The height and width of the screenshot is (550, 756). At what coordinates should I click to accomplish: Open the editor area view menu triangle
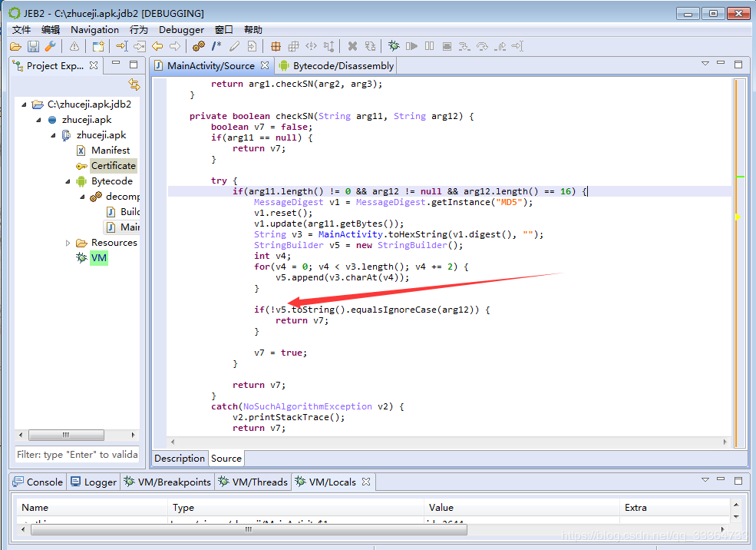[705, 64]
